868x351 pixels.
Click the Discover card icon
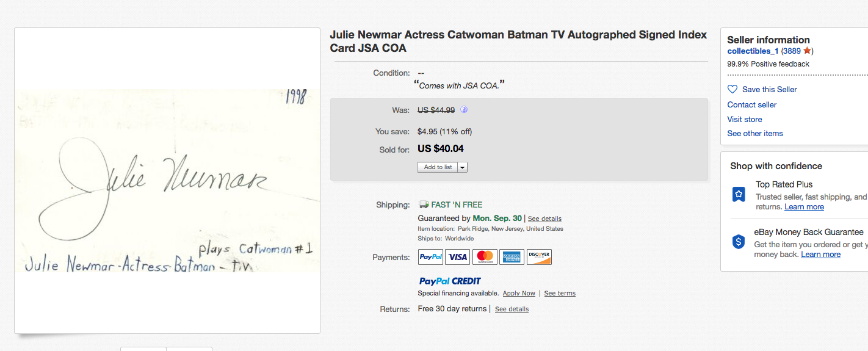[x=539, y=257]
